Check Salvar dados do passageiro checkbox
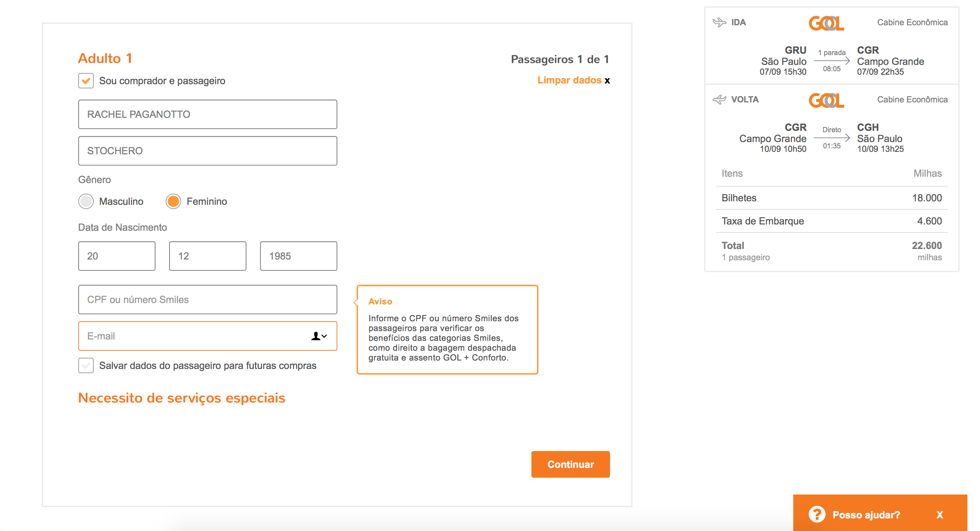The image size is (980, 531). pyautogui.click(x=86, y=366)
